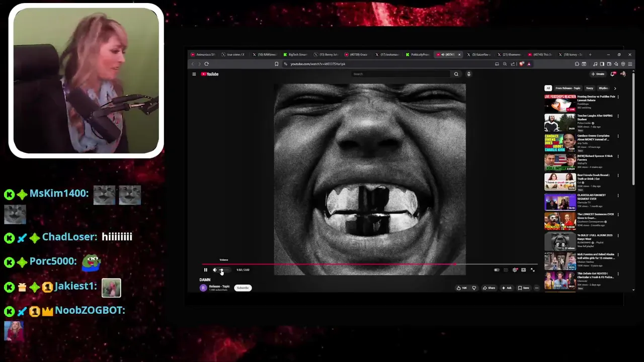Switch to the Khamenei tab
The height and width of the screenshot is (362, 644).
(510, 54)
